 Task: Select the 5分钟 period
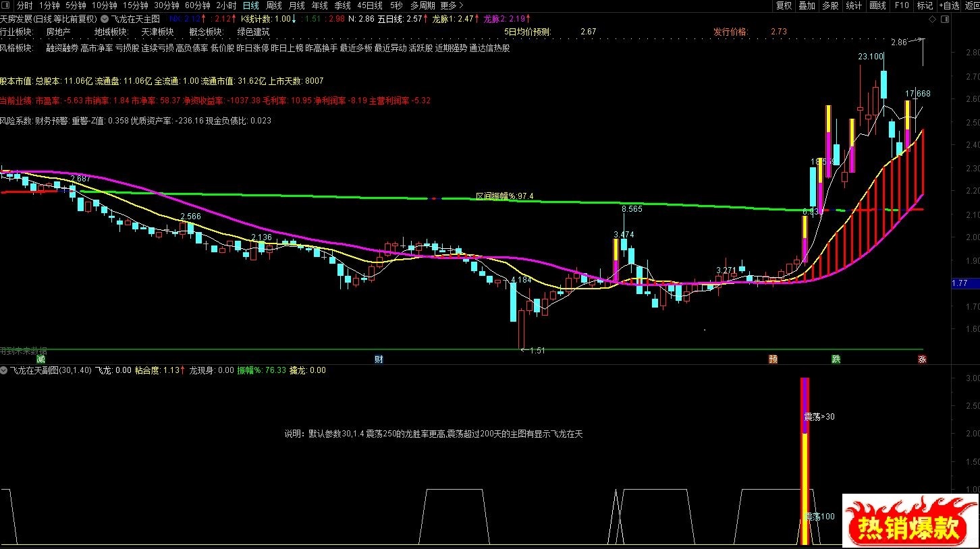tap(76, 5)
